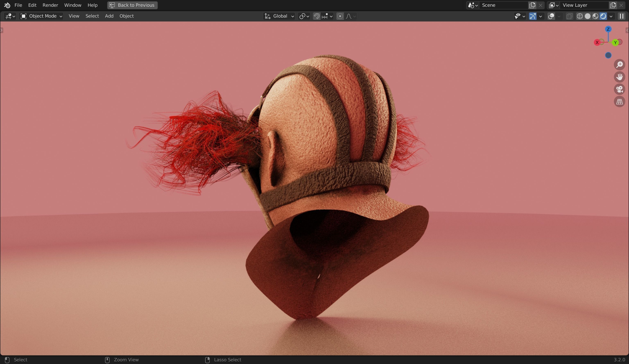629x364 pixels.
Task: Click the transform pivot point icon
Action: tap(302, 16)
